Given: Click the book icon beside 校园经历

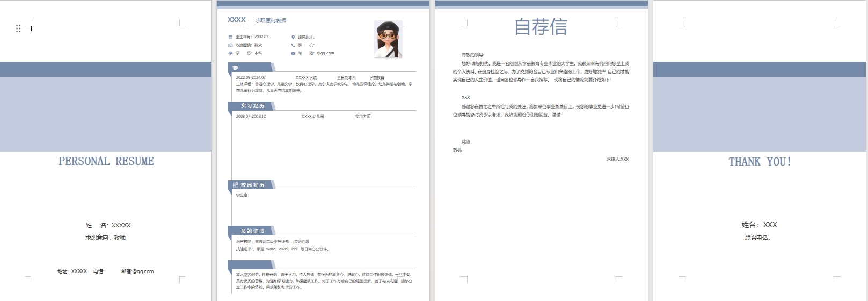Looking at the screenshot, I should coord(236,185).
